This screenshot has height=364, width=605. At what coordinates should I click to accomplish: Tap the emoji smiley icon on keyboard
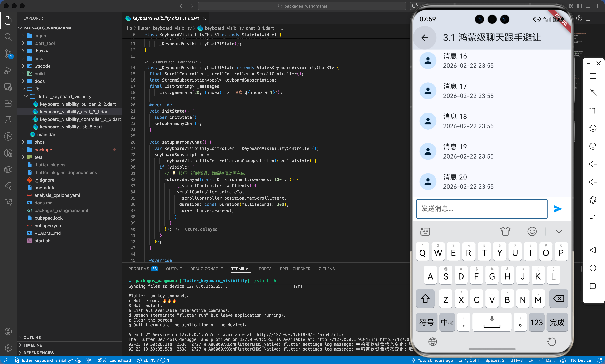click(x=532, y=231)
